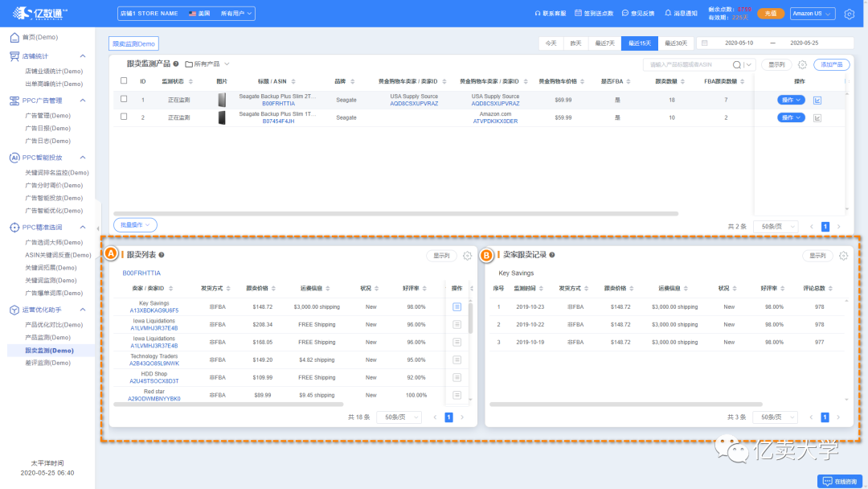The height and width of the screenshot is (489, 868).
Task: Click vertical scrollbar in 跟卖列表 table
Action: click(470, 318)
